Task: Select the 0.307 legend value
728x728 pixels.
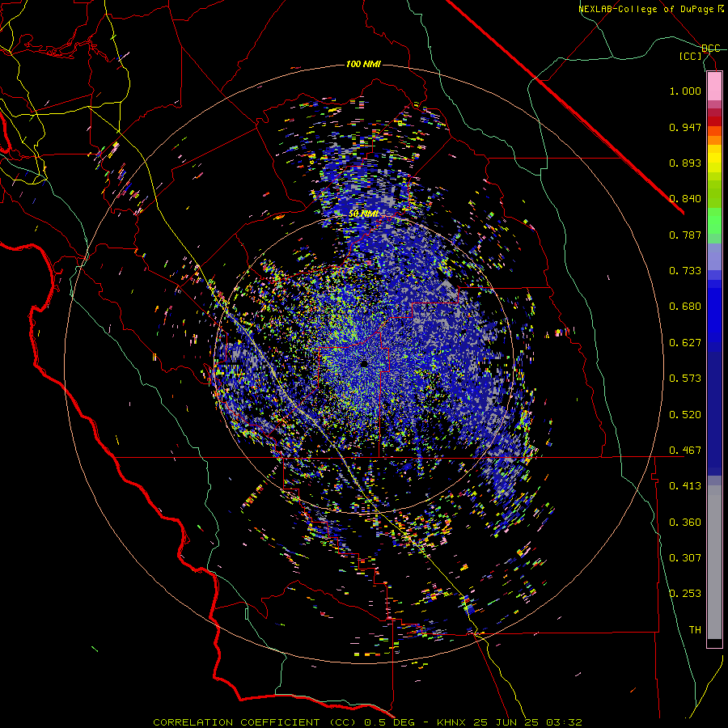Action: coord(685,558)
